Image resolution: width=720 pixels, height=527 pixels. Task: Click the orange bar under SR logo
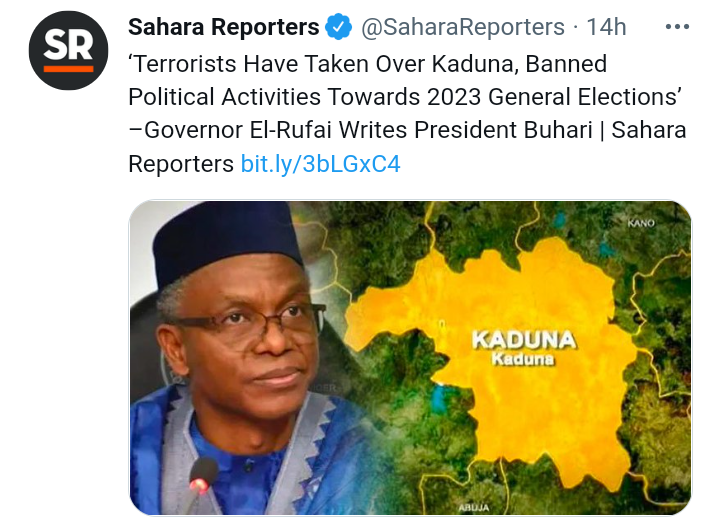68,69
